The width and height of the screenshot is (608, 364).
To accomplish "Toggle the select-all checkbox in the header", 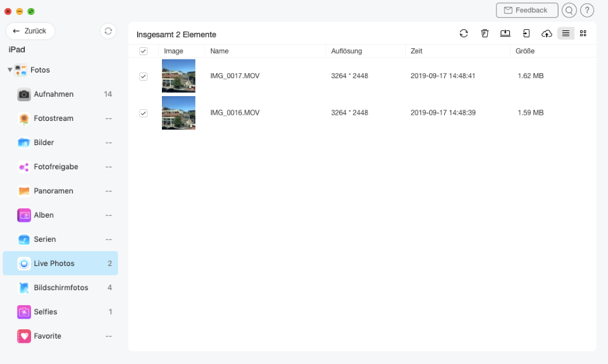I will coord(143,51).
